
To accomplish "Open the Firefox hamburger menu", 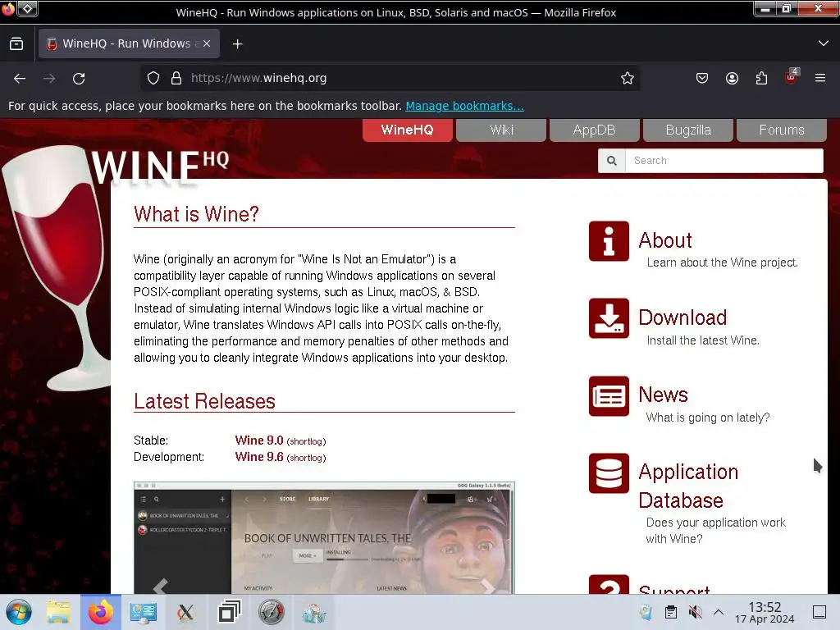I will pos(820,78).
